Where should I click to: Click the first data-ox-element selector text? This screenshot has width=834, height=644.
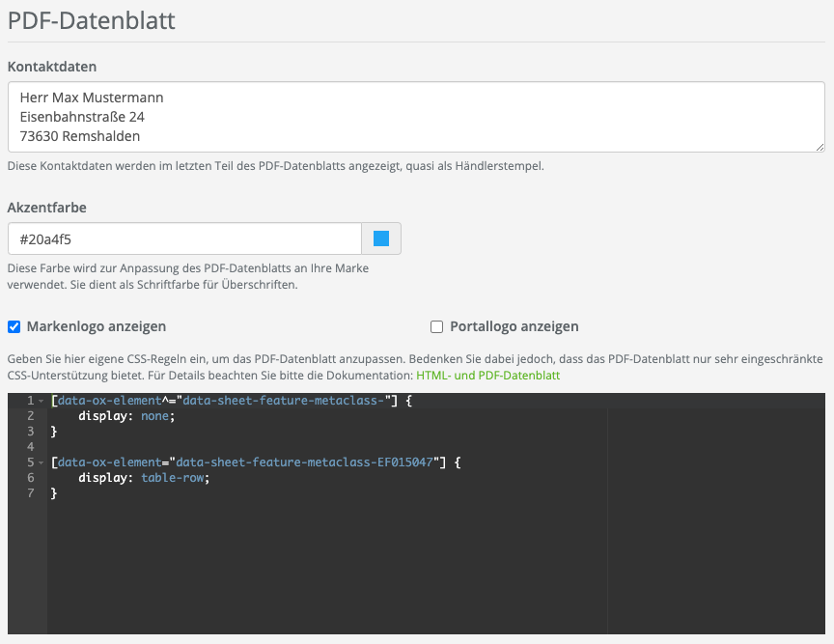point(108,401)
